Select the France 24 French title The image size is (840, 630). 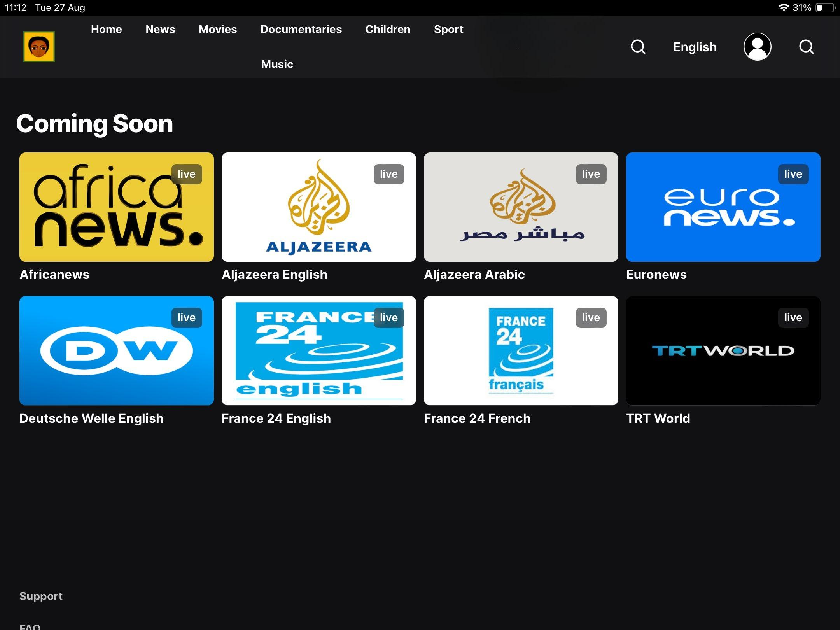(x=477, y=418)
